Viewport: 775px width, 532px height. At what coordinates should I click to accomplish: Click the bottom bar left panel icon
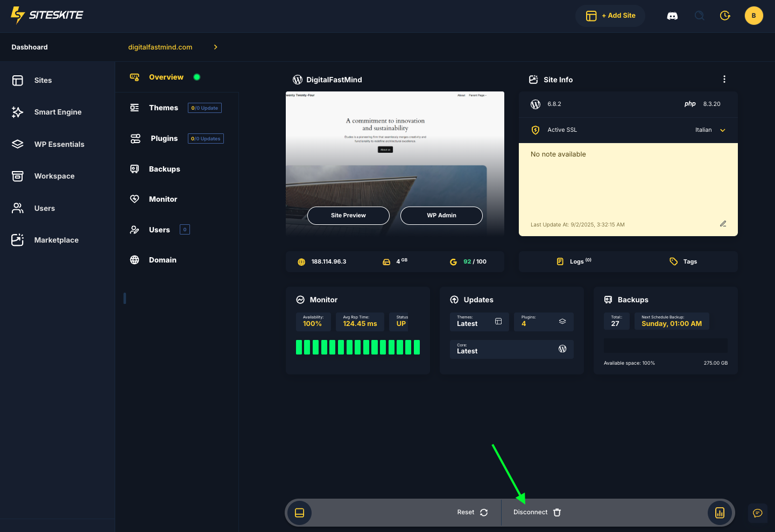click(x=300, y=513)
